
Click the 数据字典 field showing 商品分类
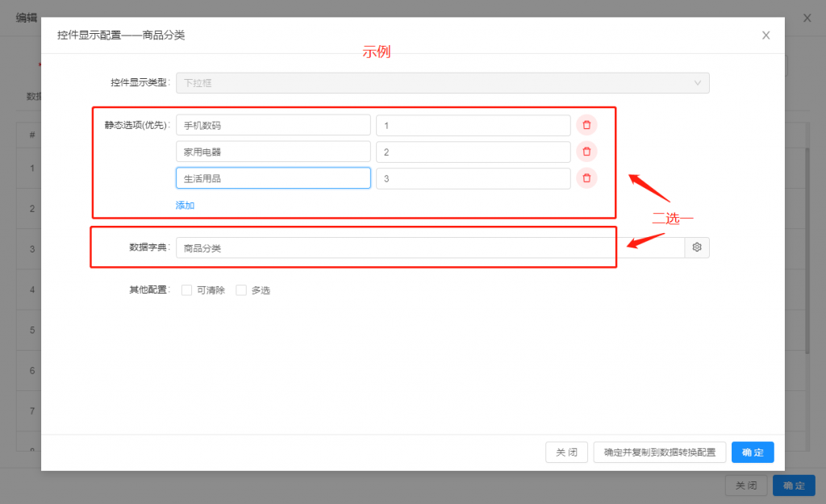(x=429, y=248)
